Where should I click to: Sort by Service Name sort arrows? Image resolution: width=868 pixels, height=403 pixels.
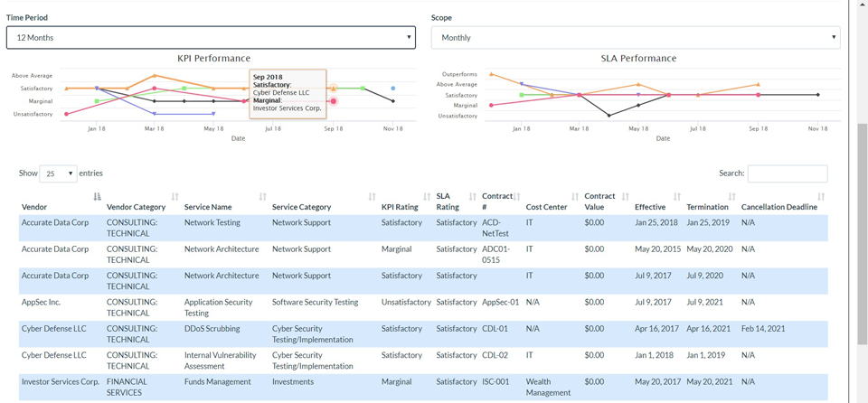[263, 196]
